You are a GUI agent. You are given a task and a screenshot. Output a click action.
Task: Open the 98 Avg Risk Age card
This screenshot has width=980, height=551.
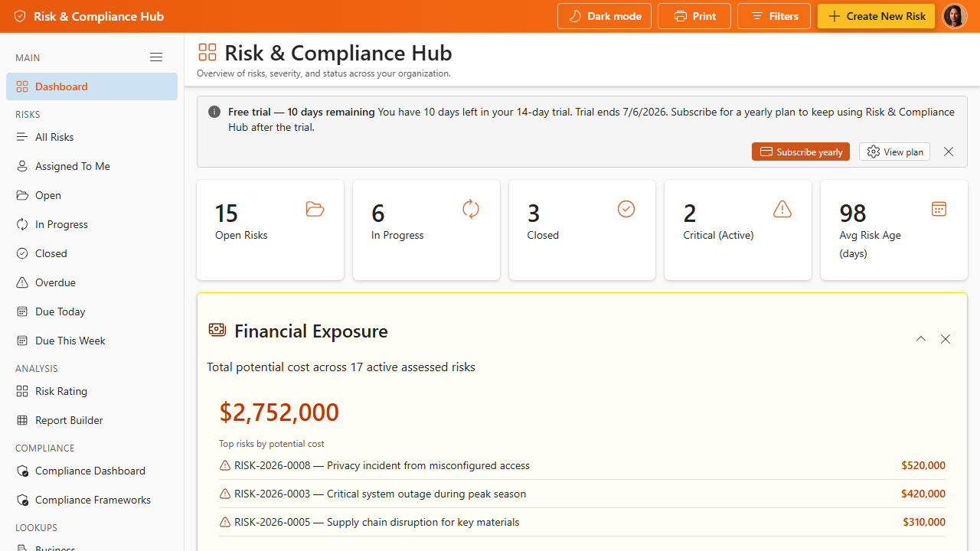[894, 230]
